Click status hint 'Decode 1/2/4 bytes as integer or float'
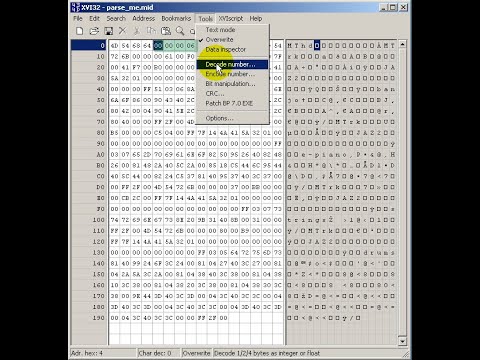Screen dimensions: 480x360 pos(267,353)
